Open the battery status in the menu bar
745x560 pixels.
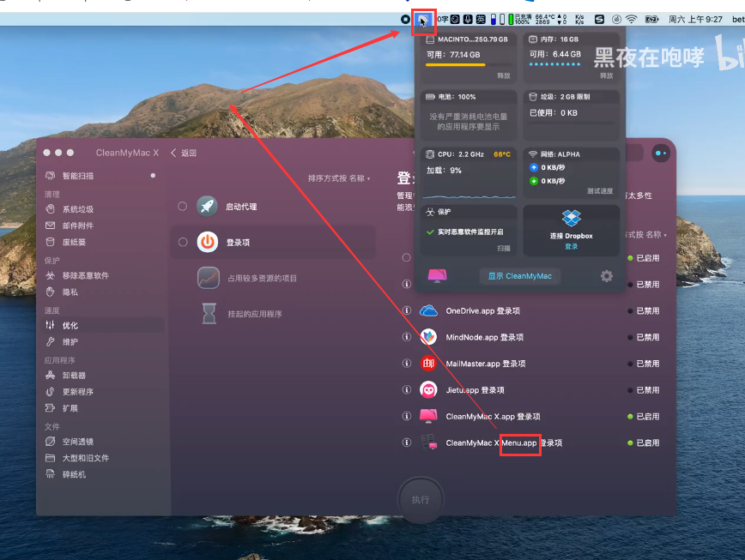coord(651,20)
